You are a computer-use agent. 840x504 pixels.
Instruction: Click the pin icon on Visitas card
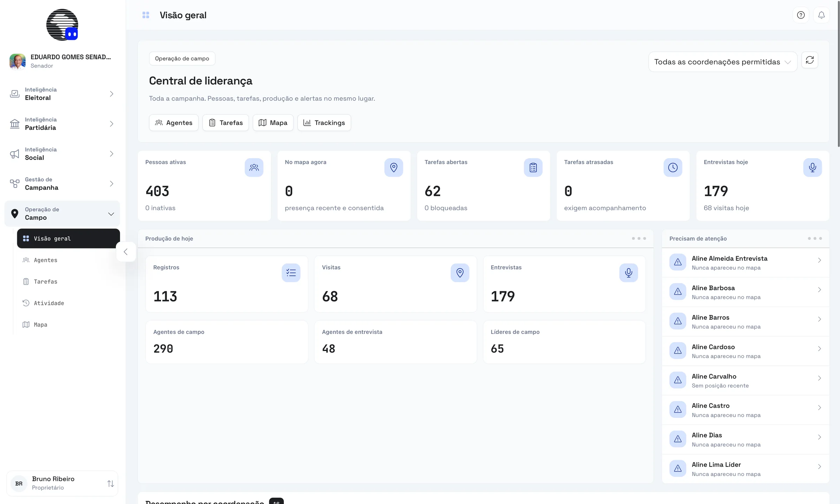tap(460, 273)
